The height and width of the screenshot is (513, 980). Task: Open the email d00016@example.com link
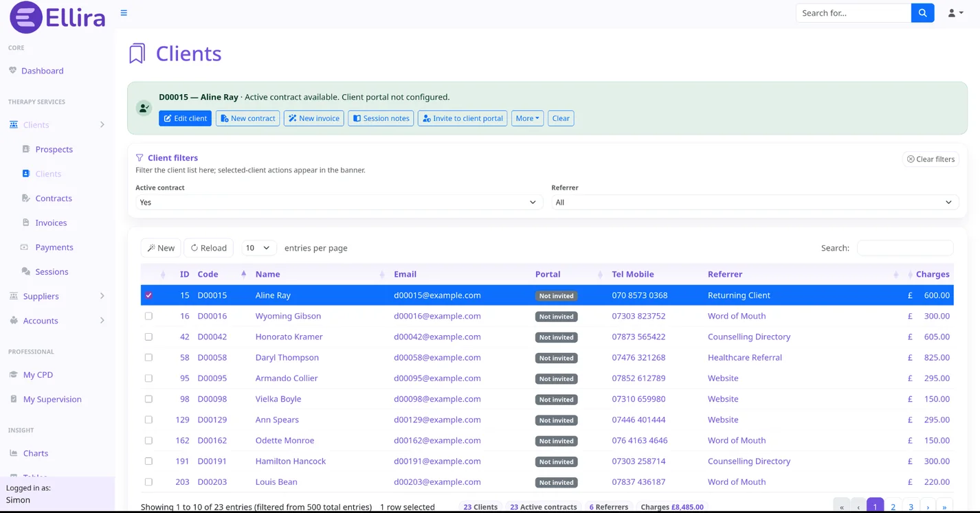[437, 316]
